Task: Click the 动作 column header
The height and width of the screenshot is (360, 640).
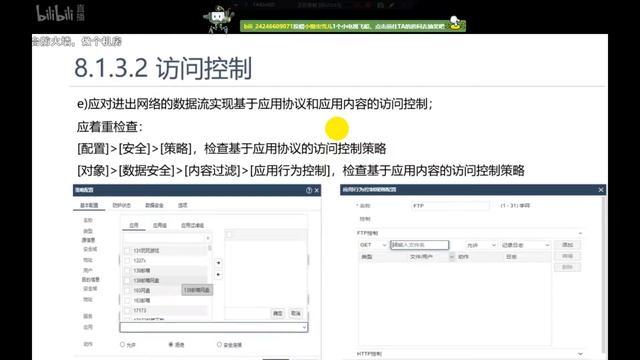Action: 463,257
